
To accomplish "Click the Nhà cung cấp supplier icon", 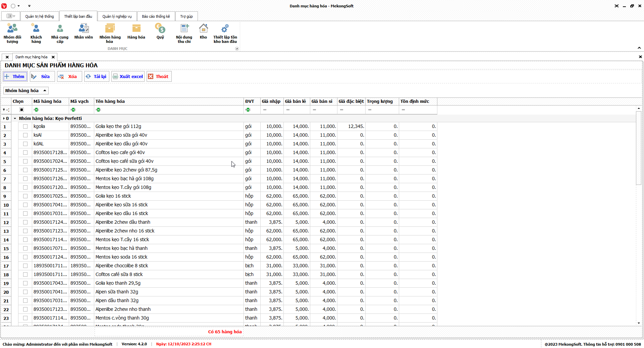I will pyautogui.click(x=60, y=33).
